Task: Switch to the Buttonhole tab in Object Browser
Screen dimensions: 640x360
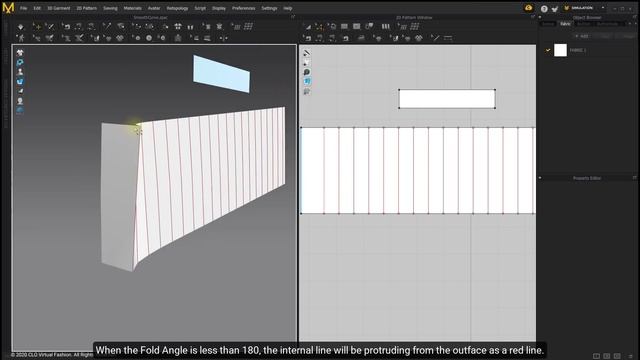Action: [607, 24]
